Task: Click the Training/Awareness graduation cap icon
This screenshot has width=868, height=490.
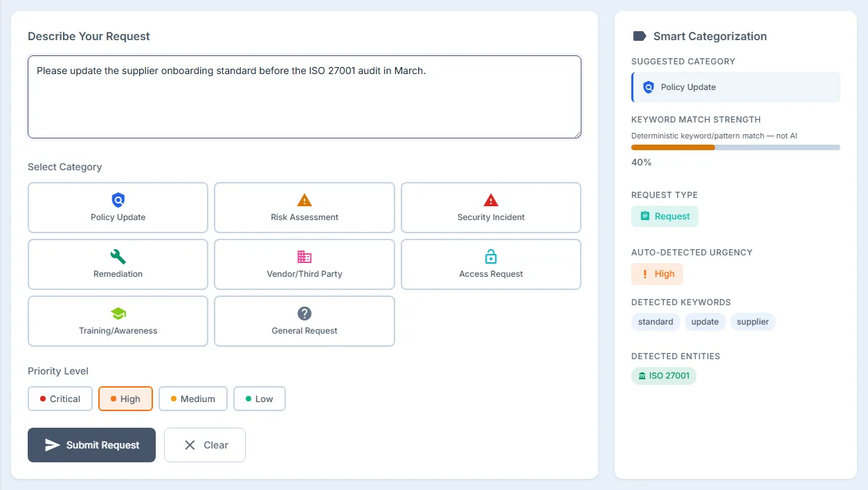Action: (x=118, y=314)
